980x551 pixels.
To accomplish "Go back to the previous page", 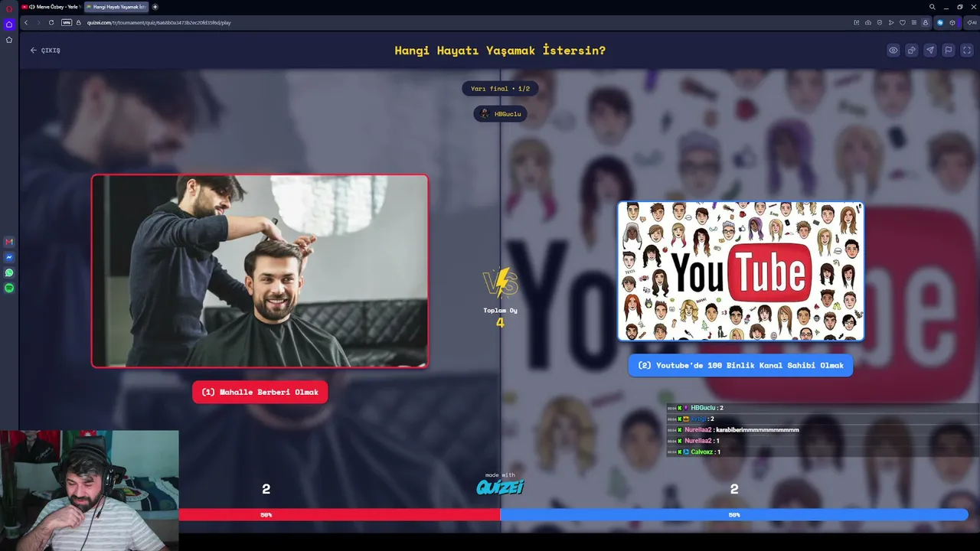I will [26, 22].
